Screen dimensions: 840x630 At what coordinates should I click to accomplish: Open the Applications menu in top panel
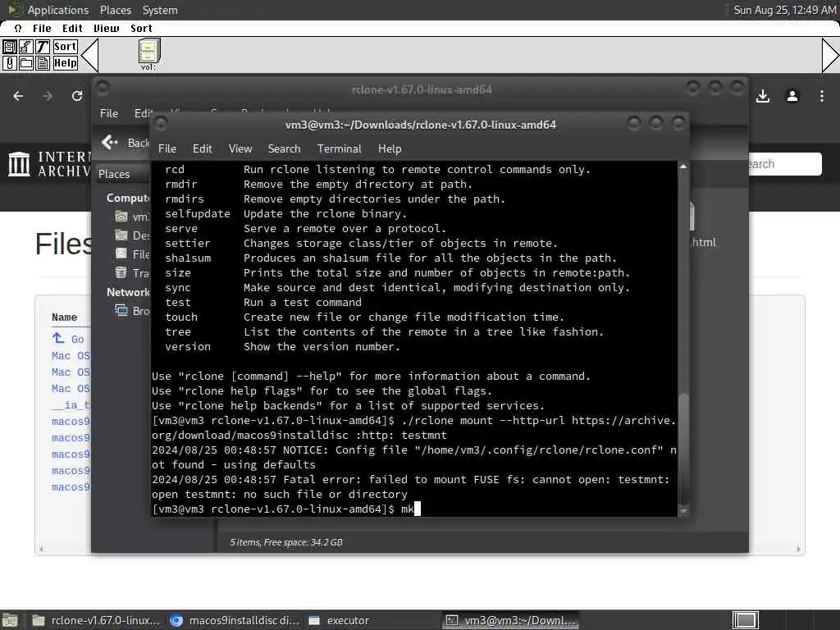pos(58,10)
